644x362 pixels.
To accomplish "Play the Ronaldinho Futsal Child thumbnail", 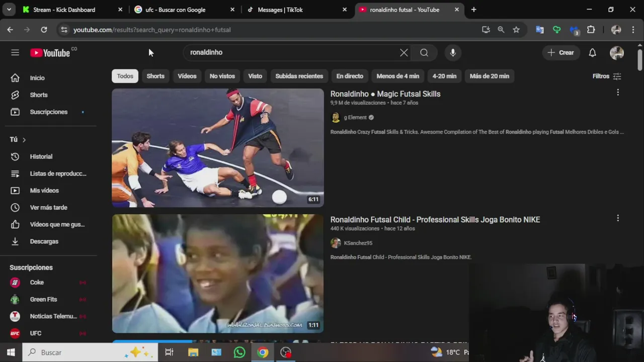I will click(x=218, y=274).
